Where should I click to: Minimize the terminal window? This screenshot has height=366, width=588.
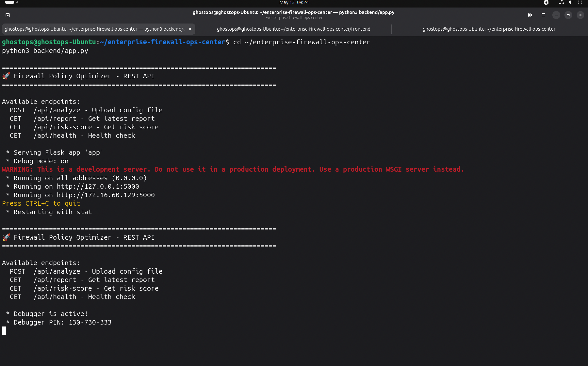[556, 15]
